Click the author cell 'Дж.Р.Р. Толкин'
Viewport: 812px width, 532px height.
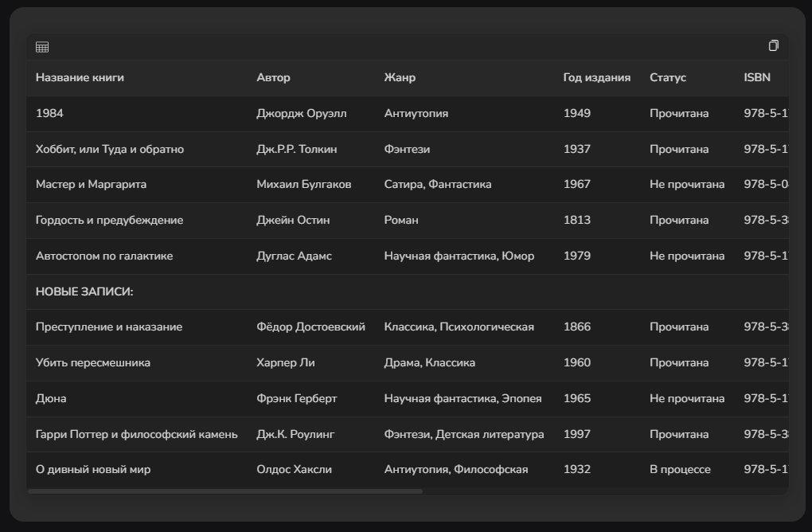click(x=297, y=149)
